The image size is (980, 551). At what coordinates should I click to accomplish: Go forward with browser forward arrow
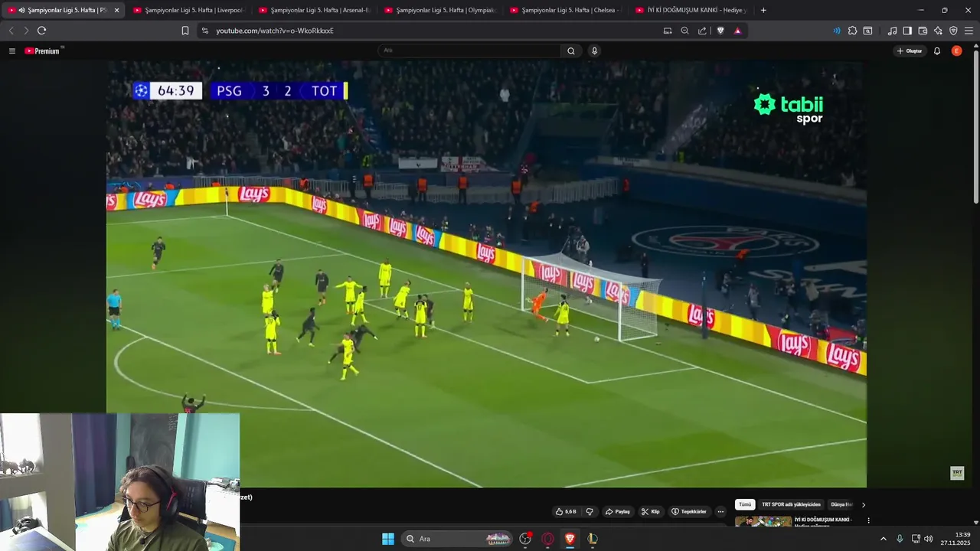tap(26, 31)
